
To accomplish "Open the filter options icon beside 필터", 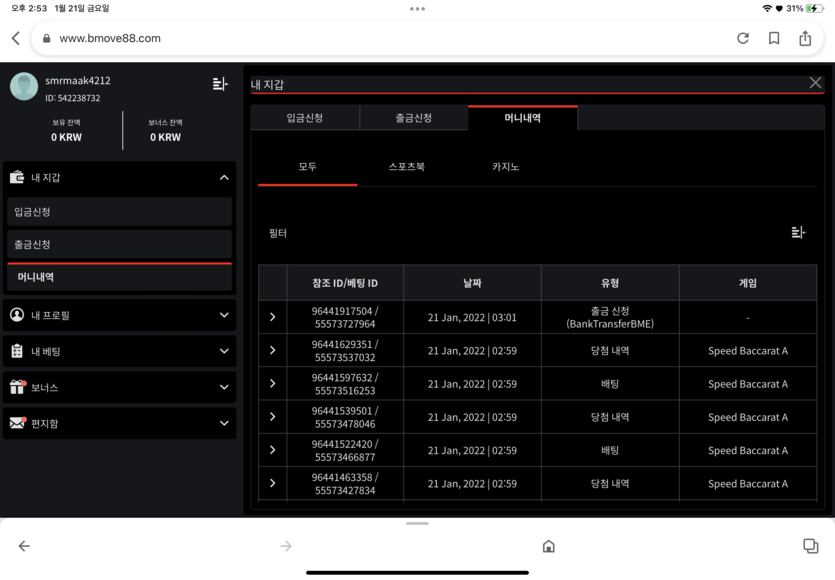I will pyautogui.click(x=798, y=232).
